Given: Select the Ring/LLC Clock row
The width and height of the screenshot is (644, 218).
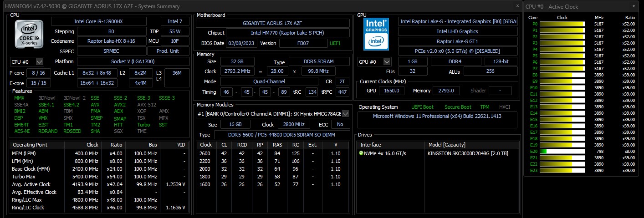Looking at the screenshot, I should click(x=99, y=208).
